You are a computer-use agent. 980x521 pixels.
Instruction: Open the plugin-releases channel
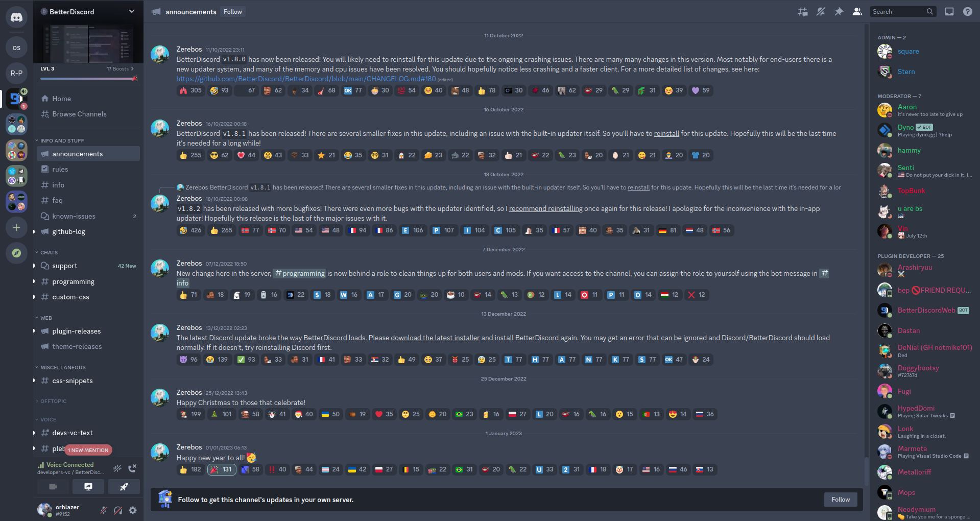(x=77, y=331)
